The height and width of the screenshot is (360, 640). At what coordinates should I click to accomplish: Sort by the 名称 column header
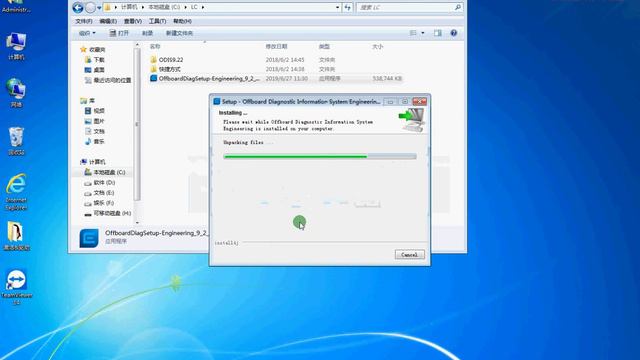click(x=155, y=47)
